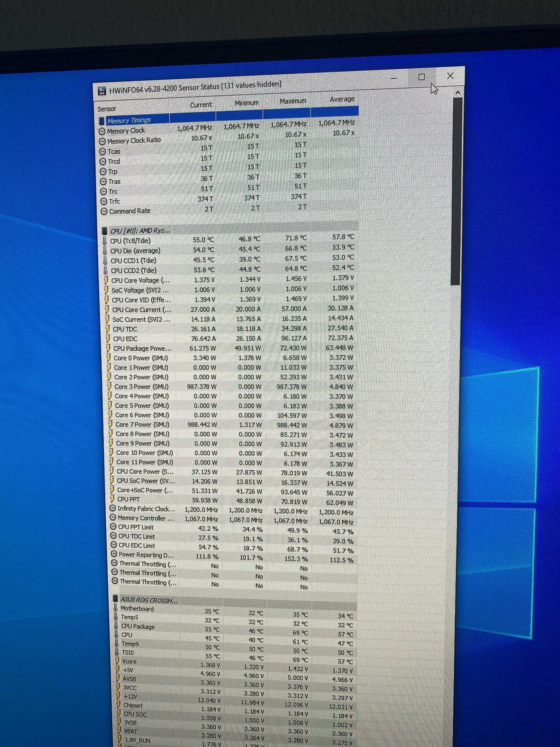This screenshot has height=747, width=560.
Task: Collapse the Memory Timings sensor group
Action: (129, 121)
